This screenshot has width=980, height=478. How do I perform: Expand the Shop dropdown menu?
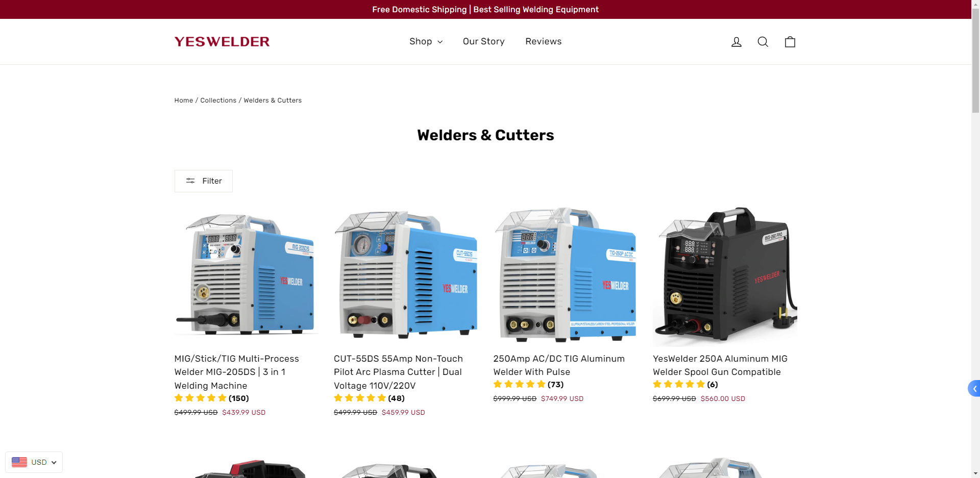426,41
